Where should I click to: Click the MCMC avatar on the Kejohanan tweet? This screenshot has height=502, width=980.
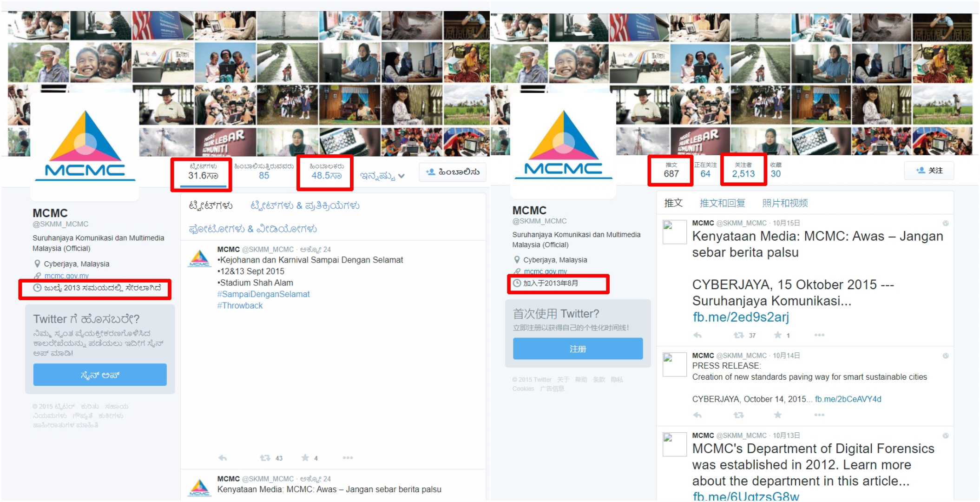coord(199,258)
